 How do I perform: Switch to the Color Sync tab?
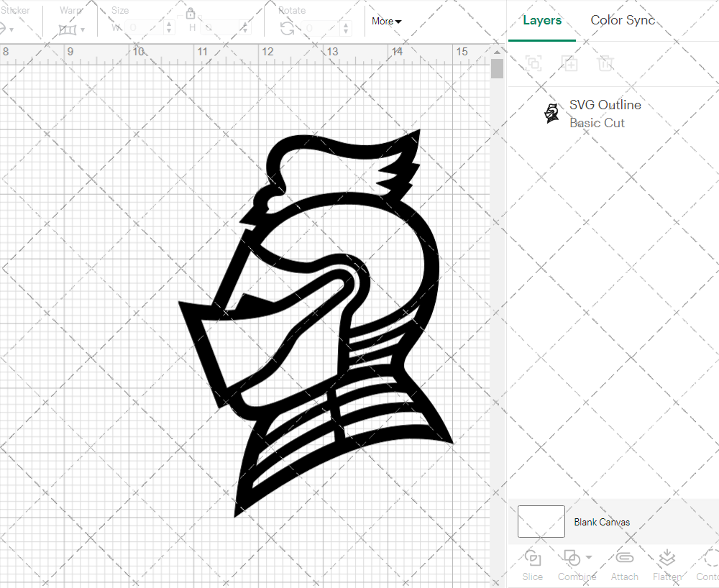click(623, 20)
